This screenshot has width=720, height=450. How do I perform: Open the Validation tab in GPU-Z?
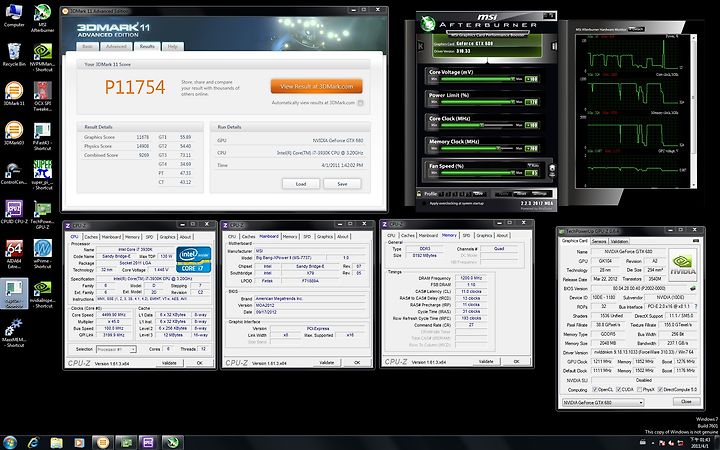pyautogui.click(x=619, y=241)
